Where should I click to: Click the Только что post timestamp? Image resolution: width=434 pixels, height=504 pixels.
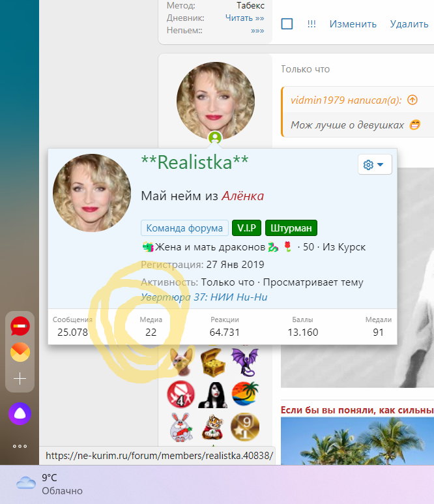[x=305, y=69]
